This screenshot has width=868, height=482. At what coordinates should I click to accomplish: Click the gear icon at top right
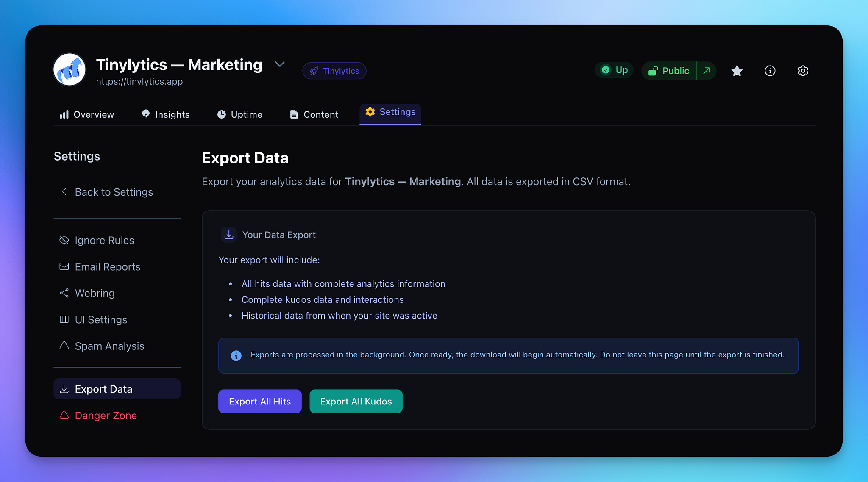coord(803,71)
